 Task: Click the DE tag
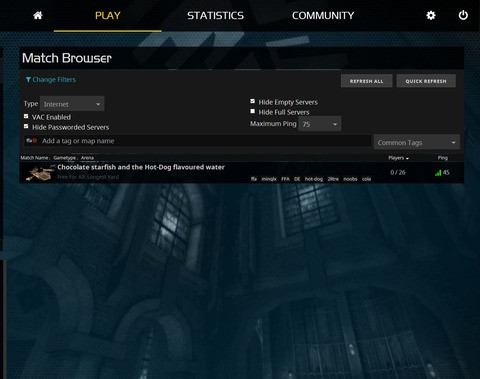(297, 179)
